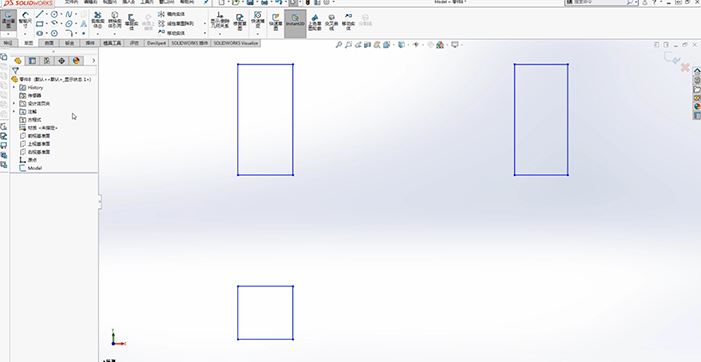Open the rectangle tool dropdown arrow
The width and height of the screenshot is (701, 362).
tap(47, 24)
